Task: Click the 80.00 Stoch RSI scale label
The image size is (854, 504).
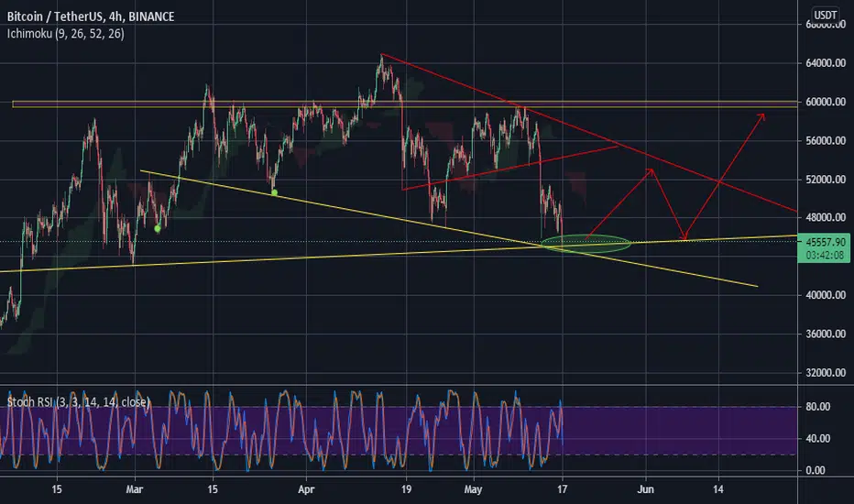Action: 817,407
